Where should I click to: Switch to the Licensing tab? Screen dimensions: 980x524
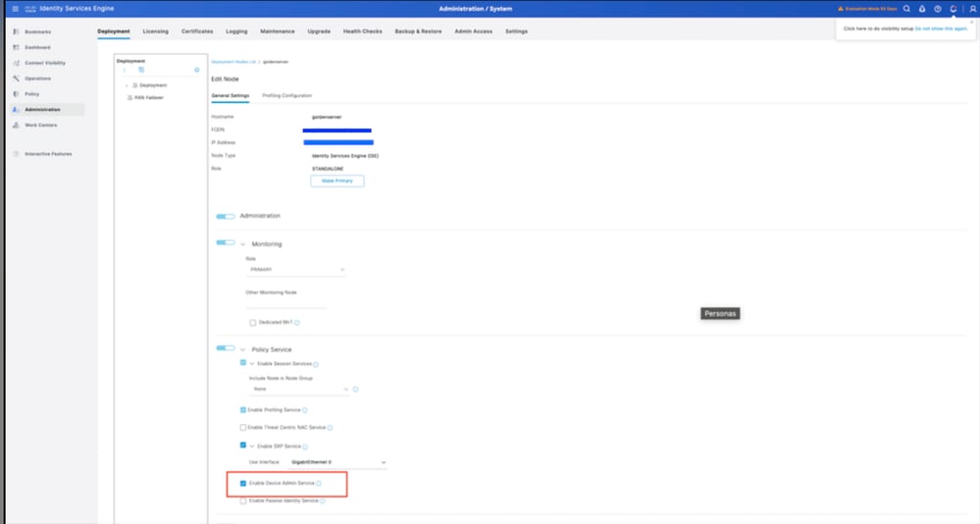156,31
